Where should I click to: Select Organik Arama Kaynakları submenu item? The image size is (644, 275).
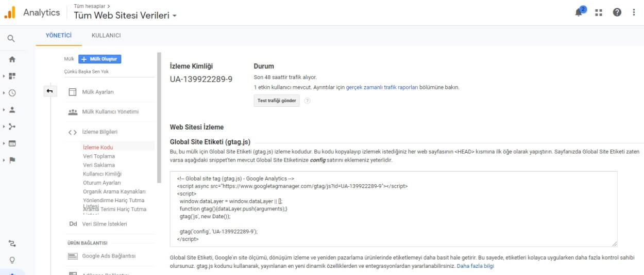114,191
